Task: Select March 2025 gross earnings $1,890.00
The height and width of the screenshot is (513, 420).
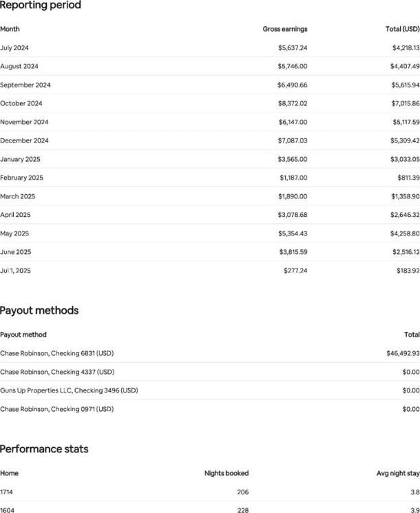Action: coord(293,196)
